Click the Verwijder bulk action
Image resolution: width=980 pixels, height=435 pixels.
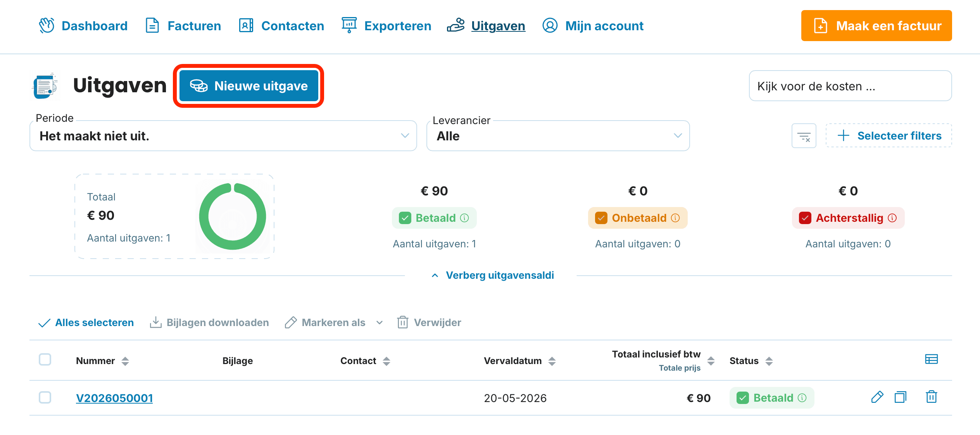429,323
